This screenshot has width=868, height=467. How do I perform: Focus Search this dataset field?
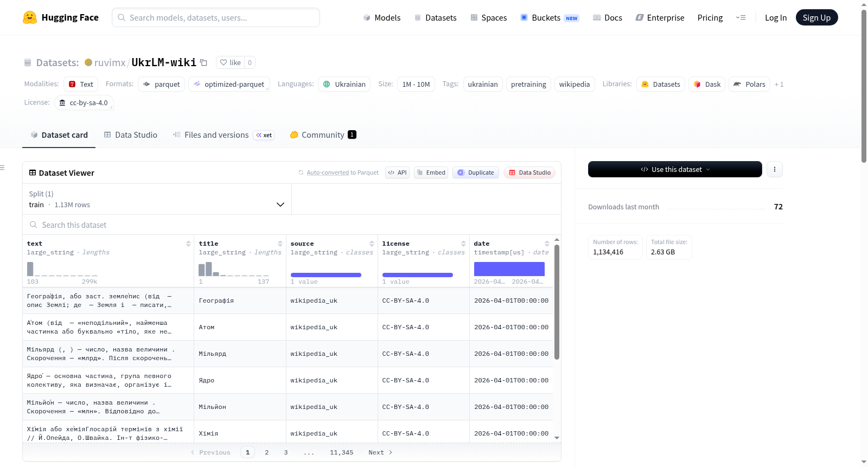click(x=292, y=225)
